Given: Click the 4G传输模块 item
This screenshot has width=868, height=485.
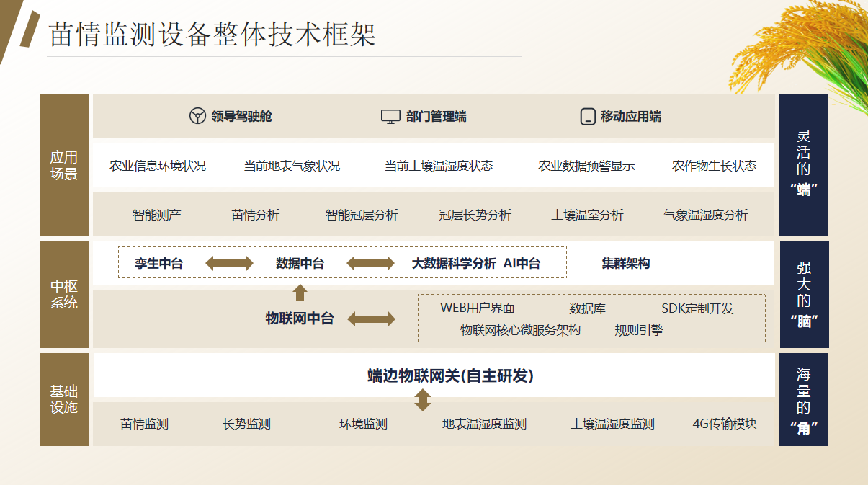Looking at the screenshot, I should (x=725, y=424).
